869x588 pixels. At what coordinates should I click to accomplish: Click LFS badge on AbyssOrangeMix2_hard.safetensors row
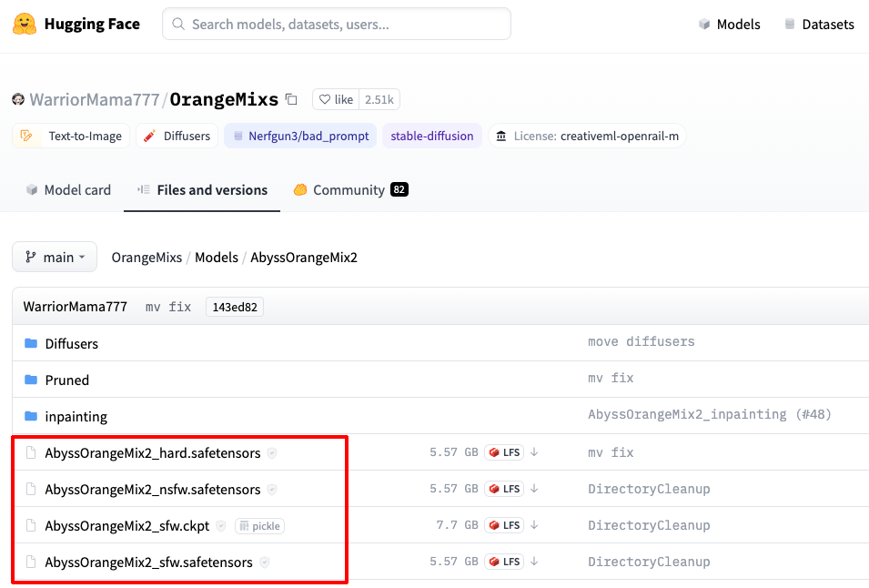coord(504,452)
